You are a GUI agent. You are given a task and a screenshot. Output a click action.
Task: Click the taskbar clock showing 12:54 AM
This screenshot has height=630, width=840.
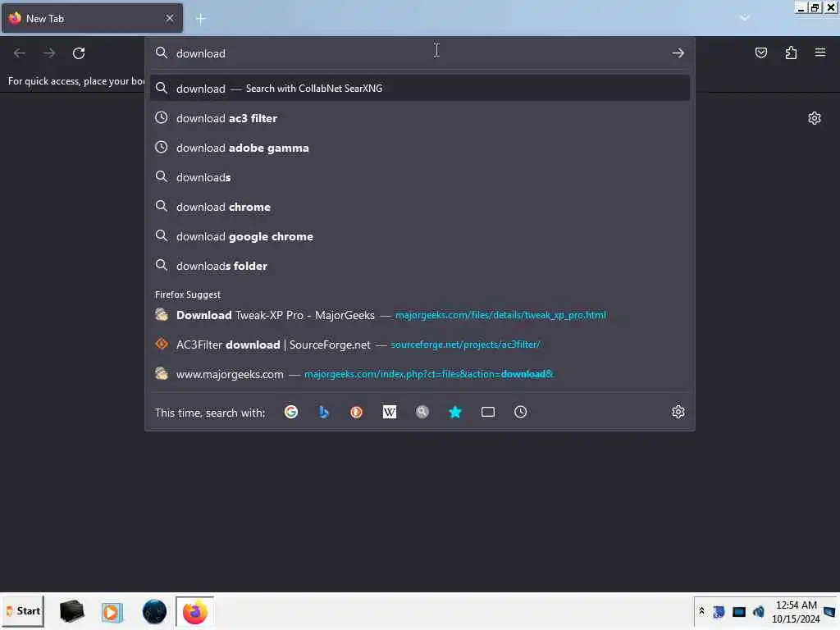tap(796, 612)
